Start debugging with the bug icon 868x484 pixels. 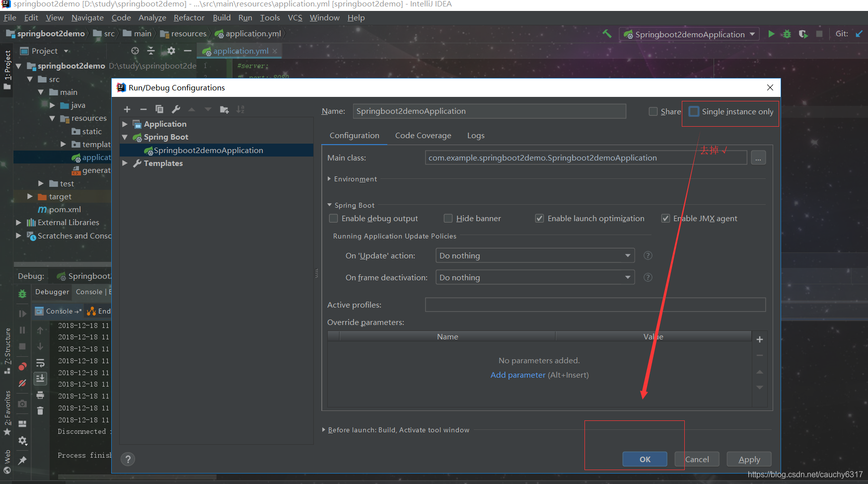pos(787,34)
